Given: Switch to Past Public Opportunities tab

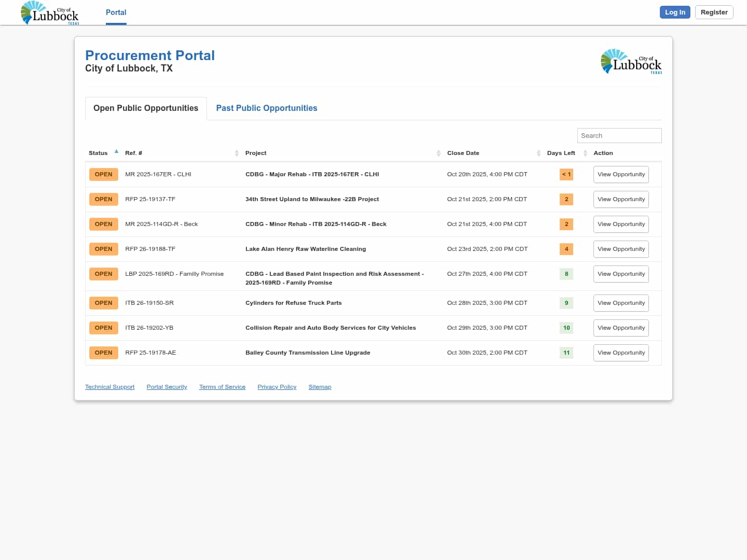Looking at the screenshot, I should click(266, 108).
